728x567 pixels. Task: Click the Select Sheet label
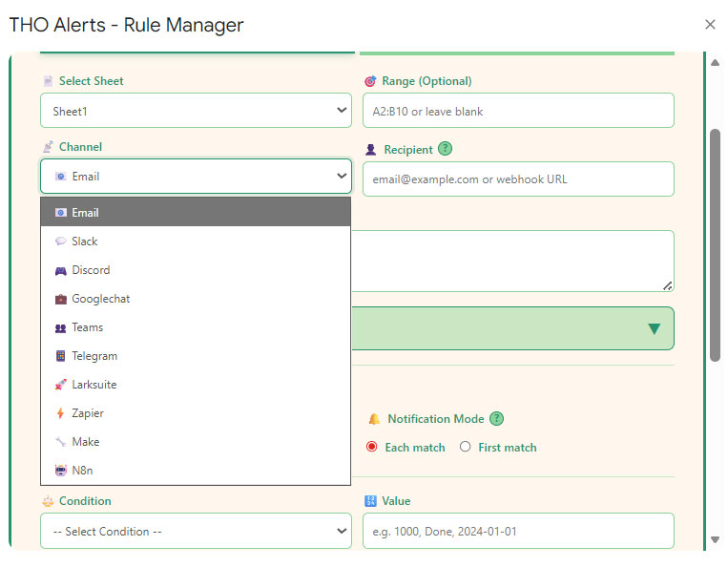pyautogui.click(x=91, y=81)
